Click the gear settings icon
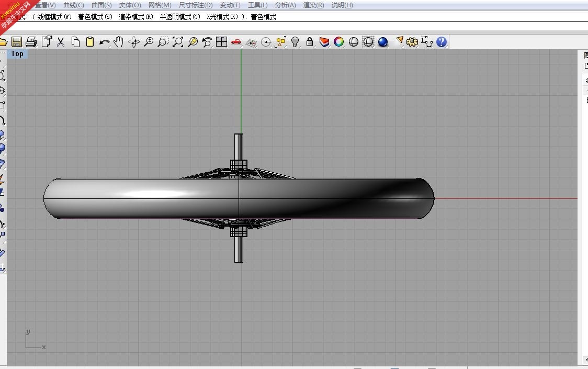 pos(412,42)
